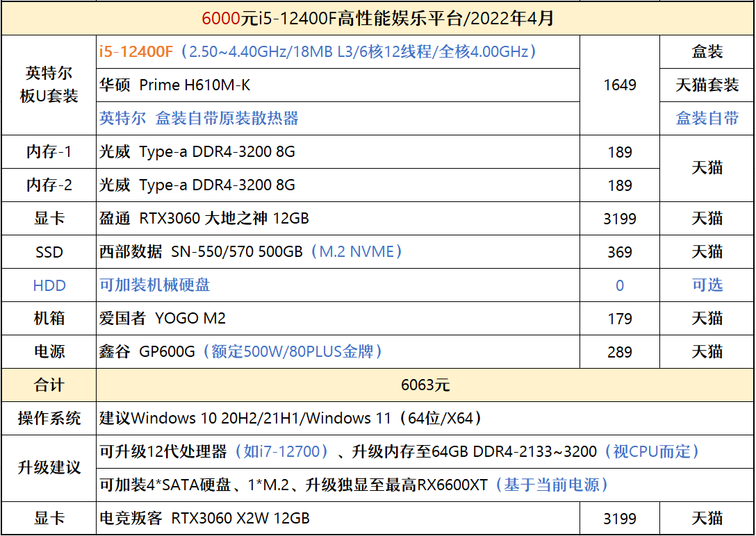Click the 天猫 cell in the SSD row
The image size is (756, 536).
pyautogui.click(x=707, y=252)
